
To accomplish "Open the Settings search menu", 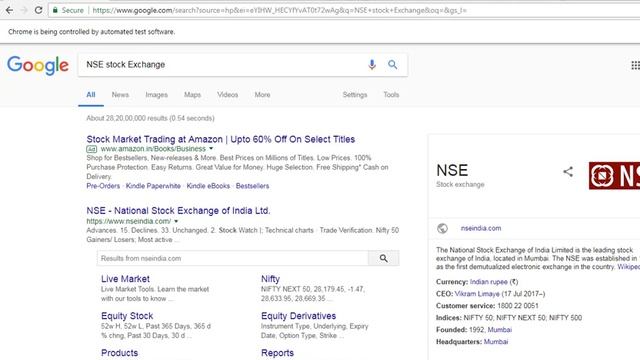I will pyautogui.click(x=355, y=95).
